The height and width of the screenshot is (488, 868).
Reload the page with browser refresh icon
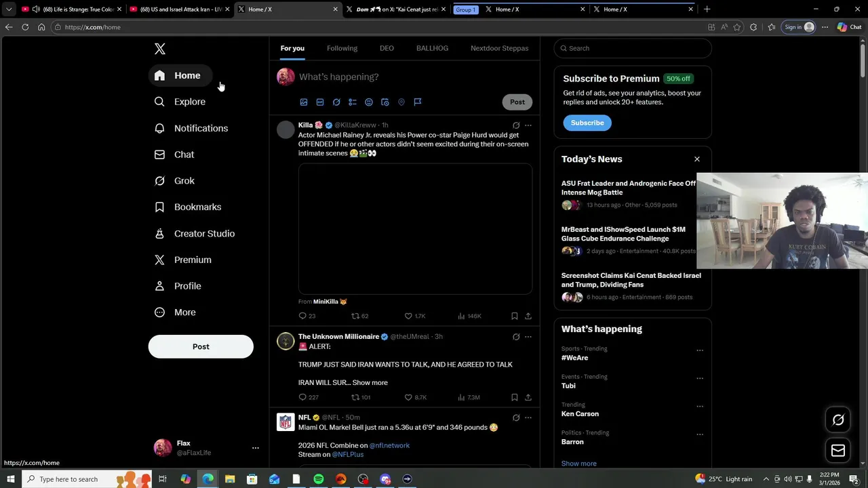[25, 27]
